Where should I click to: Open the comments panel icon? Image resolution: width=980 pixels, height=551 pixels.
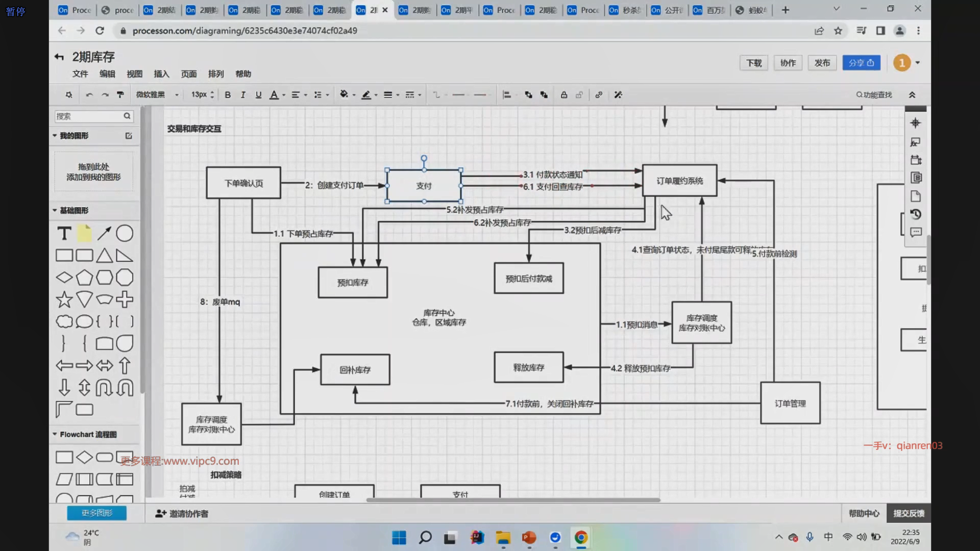pyautogui.click(x=916, y=233)
